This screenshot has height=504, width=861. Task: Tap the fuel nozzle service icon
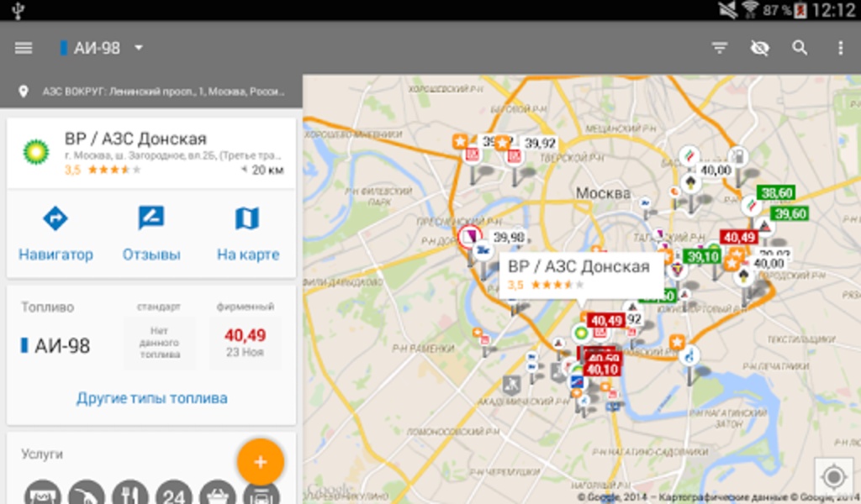pyautogui.click(x=87, y=492)
